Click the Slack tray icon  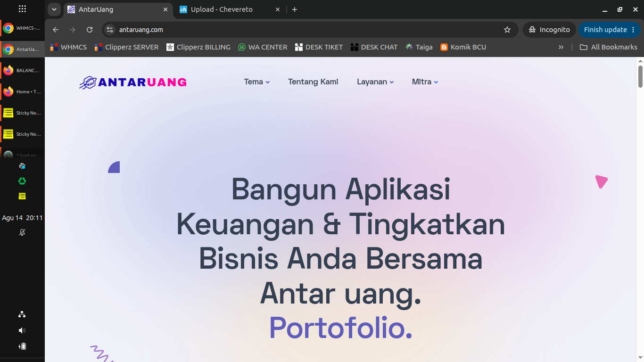click(22, 166)
